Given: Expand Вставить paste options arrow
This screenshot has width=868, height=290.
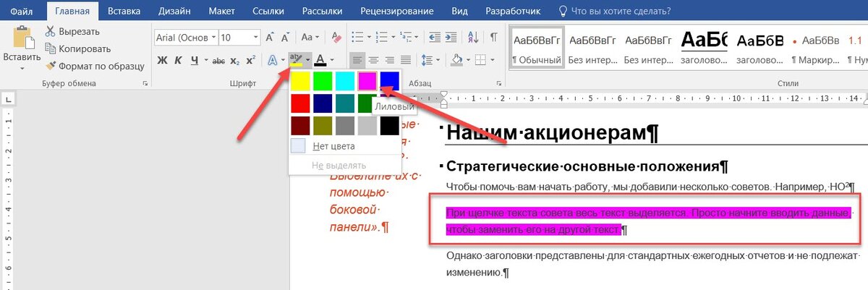Looking at the screenshot, I should click(x=22, y=69).
